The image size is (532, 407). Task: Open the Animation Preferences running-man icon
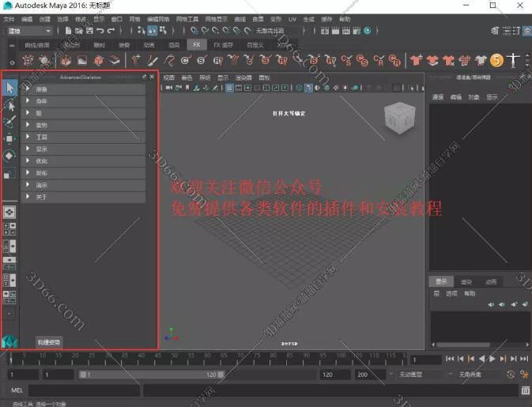pyautogui.click(x=524, y=375)
